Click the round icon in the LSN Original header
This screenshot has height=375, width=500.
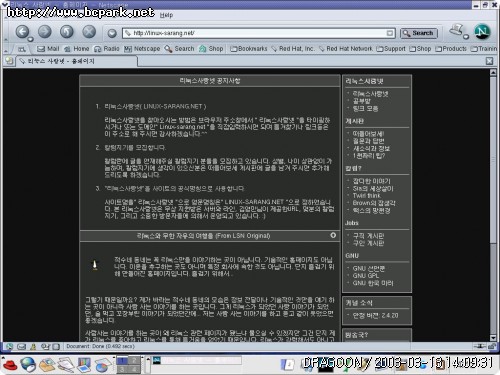[333, 235]
